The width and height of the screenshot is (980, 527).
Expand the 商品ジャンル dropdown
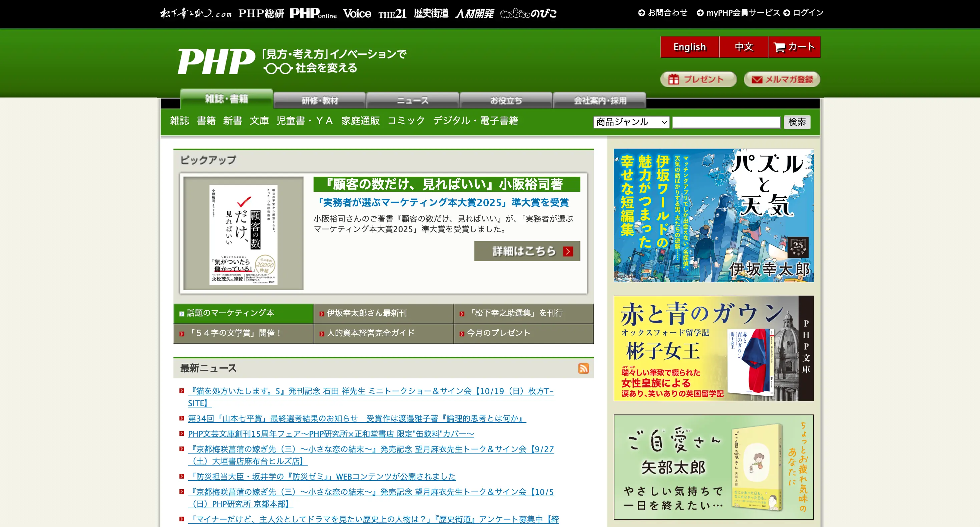tap(631, 122)
